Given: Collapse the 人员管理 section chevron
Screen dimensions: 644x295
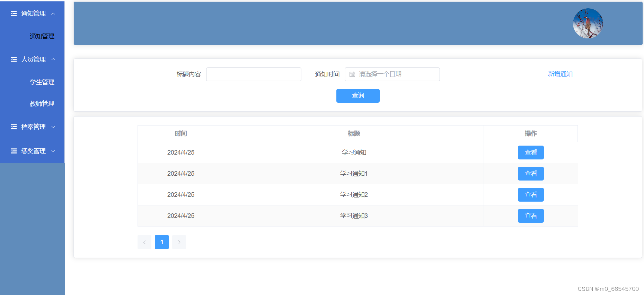Looking at the screenshot, I should tap(53, 59).
